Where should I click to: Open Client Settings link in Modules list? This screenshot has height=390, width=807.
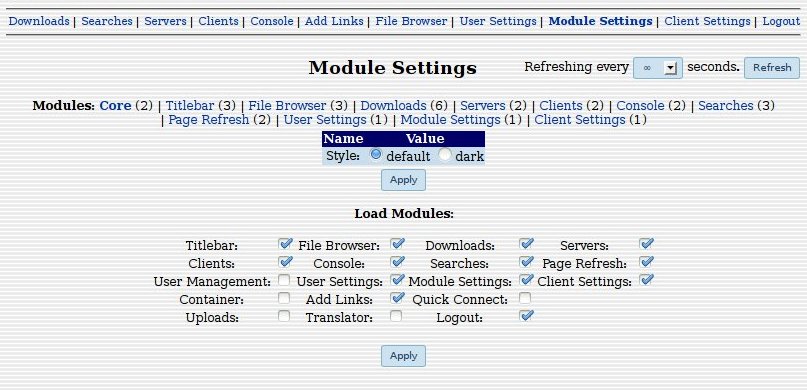tap(580, 120)
